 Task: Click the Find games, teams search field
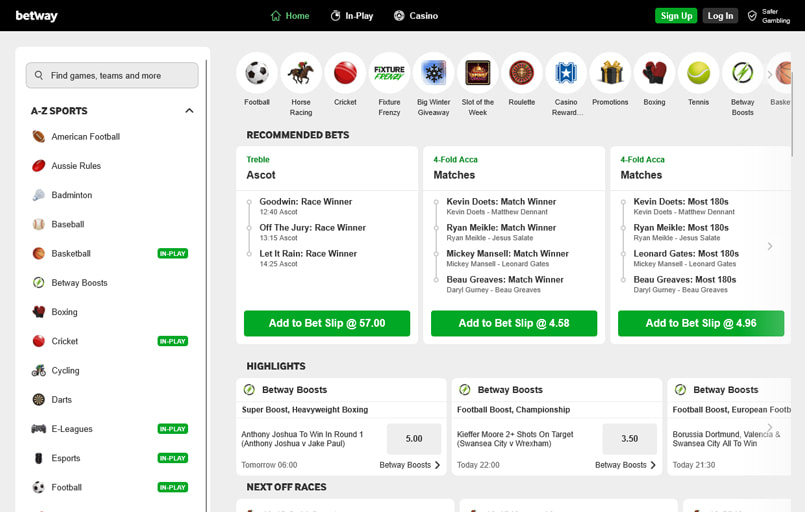tap(112, 75)
